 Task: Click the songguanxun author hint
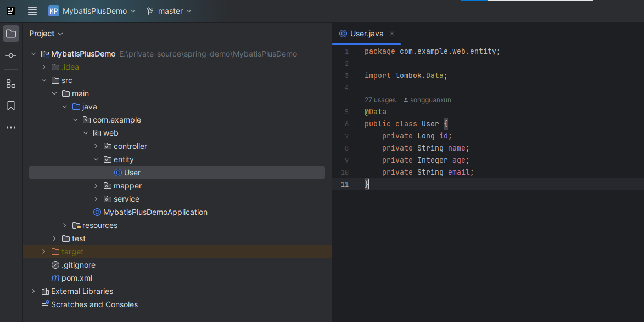point(427,100)
